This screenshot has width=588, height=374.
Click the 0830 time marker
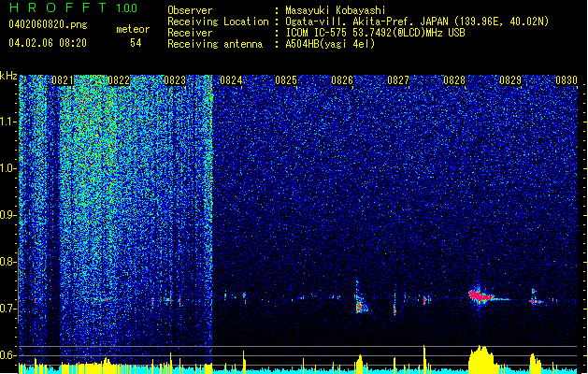(x=566, y=80)
